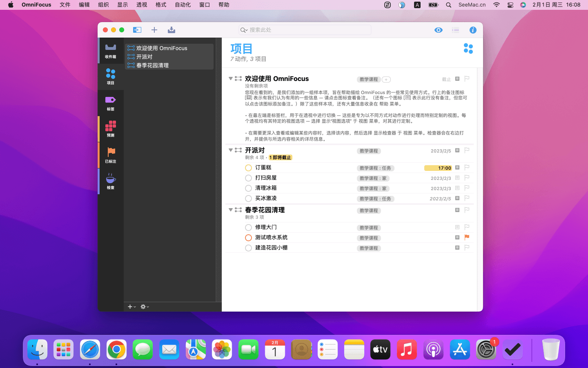The width and height of the screenshot is (588, 368).
Task: Launch Safari from the Dock
Action: 90,350
